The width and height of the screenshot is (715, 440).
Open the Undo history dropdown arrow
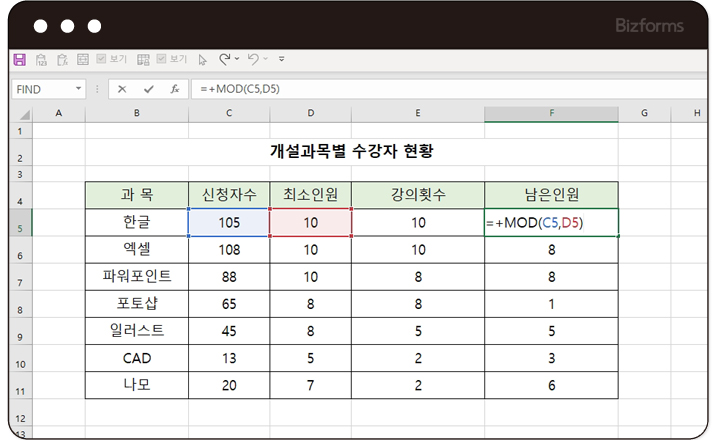tap(265, 59)
